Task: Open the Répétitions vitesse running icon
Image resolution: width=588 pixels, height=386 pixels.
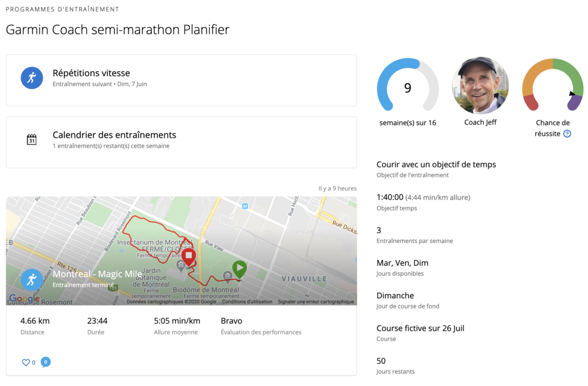Action: coord(32,78)
